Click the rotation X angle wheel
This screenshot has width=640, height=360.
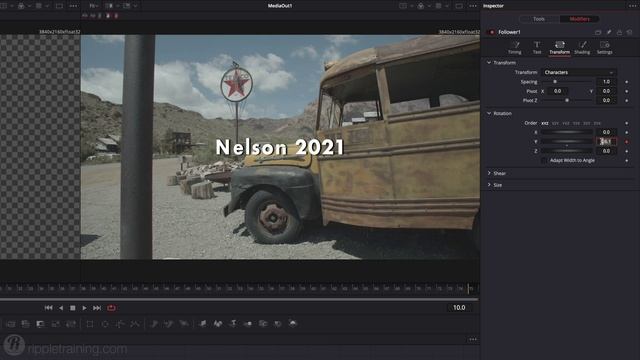coord(567,132)
